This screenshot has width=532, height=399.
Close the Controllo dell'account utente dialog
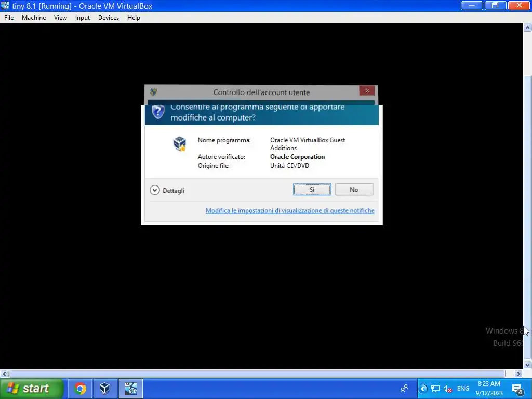click(367, 90)
